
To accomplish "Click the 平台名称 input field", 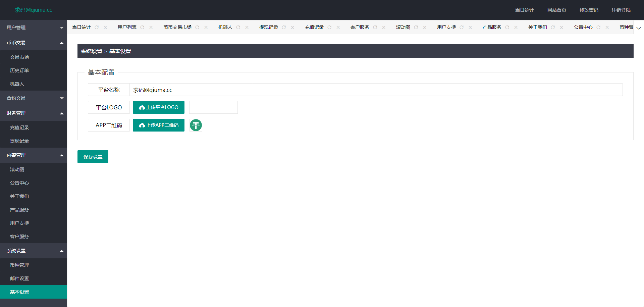I will click(376, 90).
